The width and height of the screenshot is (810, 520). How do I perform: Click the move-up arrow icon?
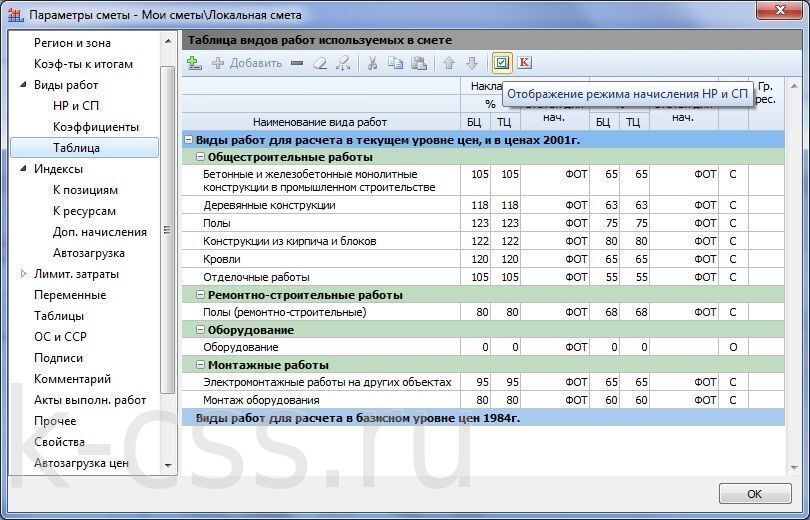449,63
